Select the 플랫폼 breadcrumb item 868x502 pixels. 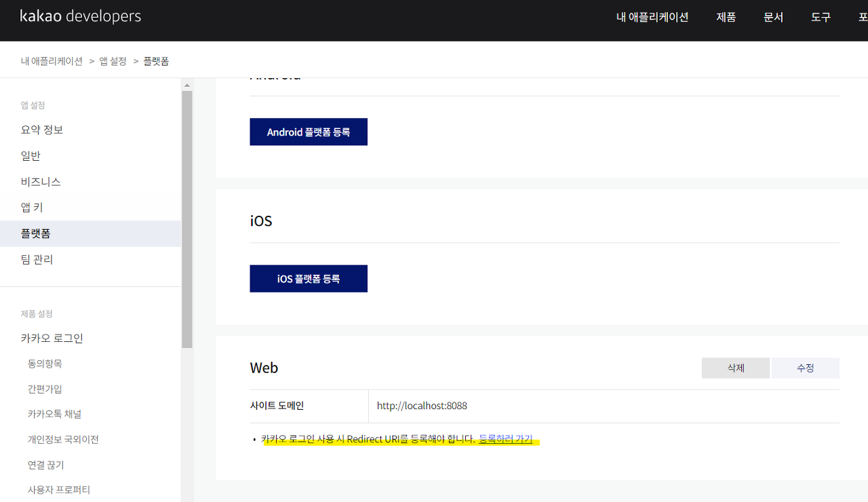coord(156,61)
